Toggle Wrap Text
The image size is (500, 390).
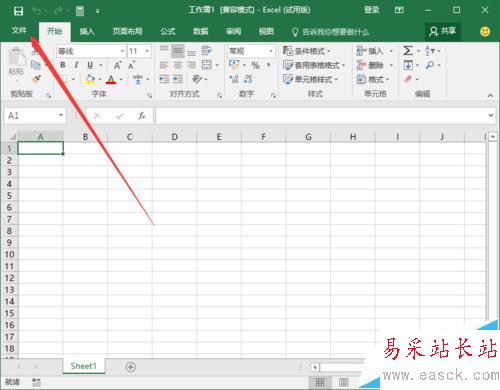pyautogui.click(x=207, y=51)
